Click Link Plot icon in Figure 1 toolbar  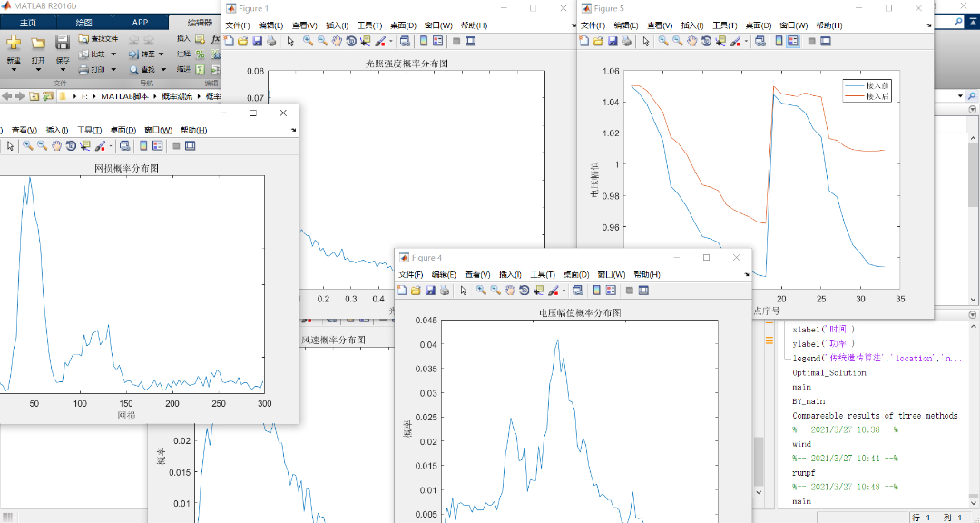[405, 41]
